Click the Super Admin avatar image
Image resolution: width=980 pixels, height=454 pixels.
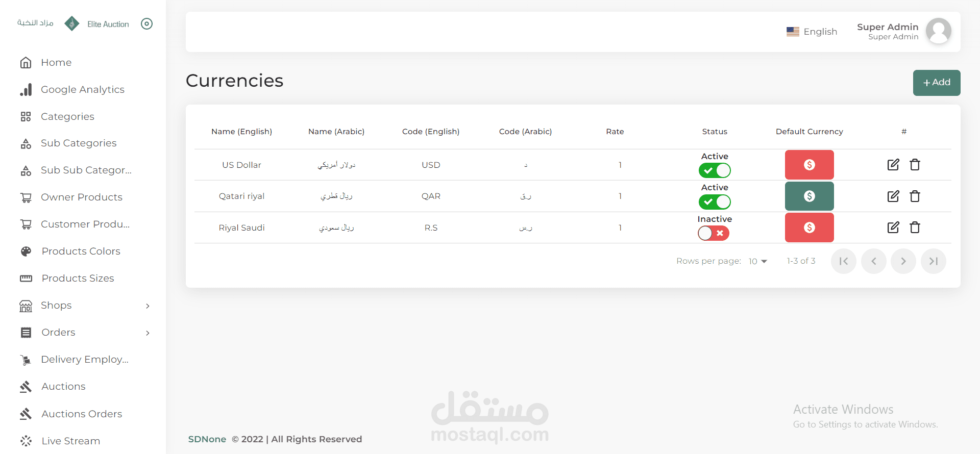(938, 31)
